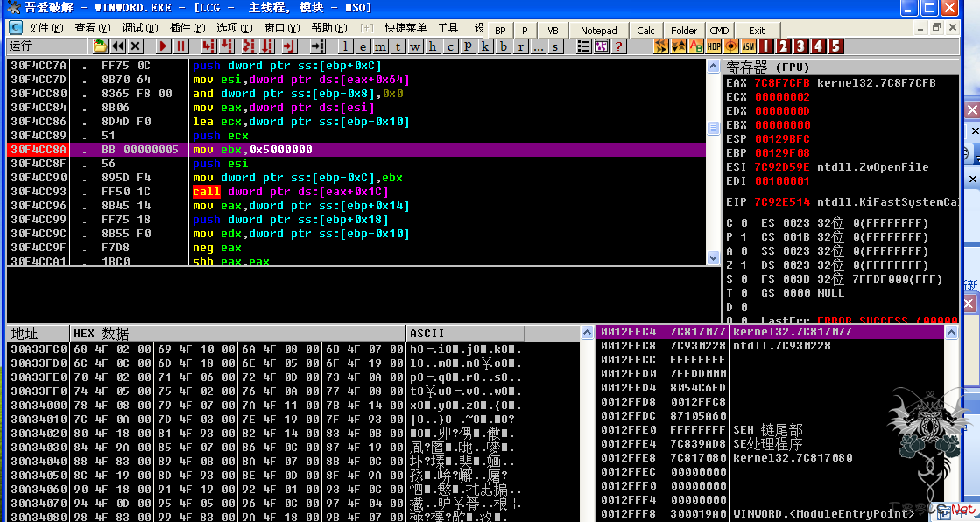This screenshot has height=522, width=980.
Task: Click the red number 5 icon
Action: click(x=836, y=46)
